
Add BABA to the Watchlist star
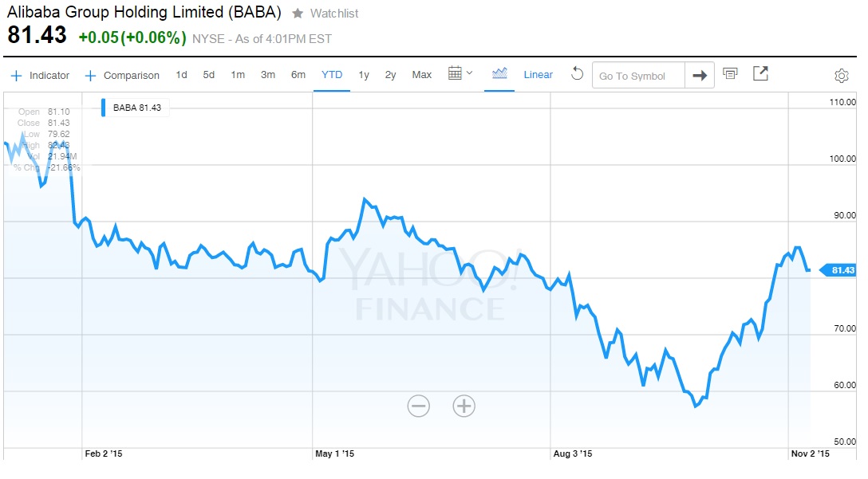(298, 14)
